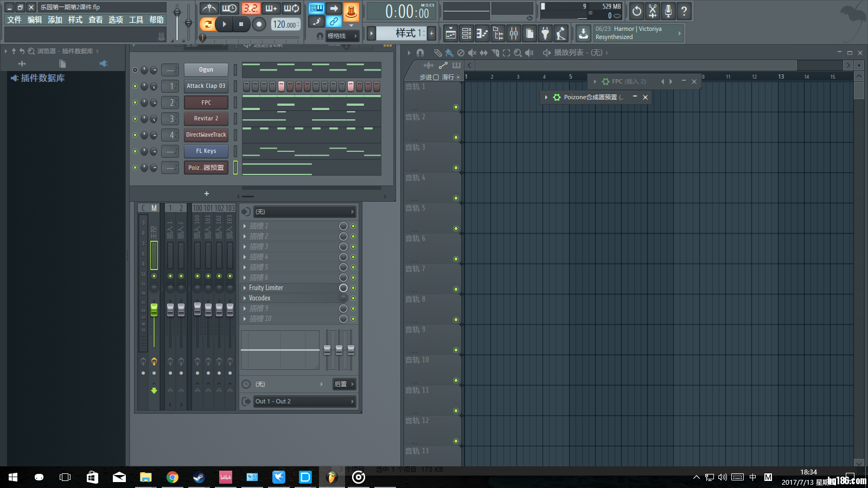Click the master track volume fader

[154, 310]
